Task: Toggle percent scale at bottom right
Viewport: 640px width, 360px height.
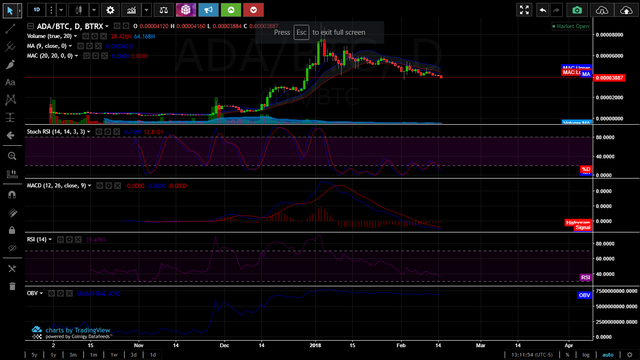Action: 567,355
